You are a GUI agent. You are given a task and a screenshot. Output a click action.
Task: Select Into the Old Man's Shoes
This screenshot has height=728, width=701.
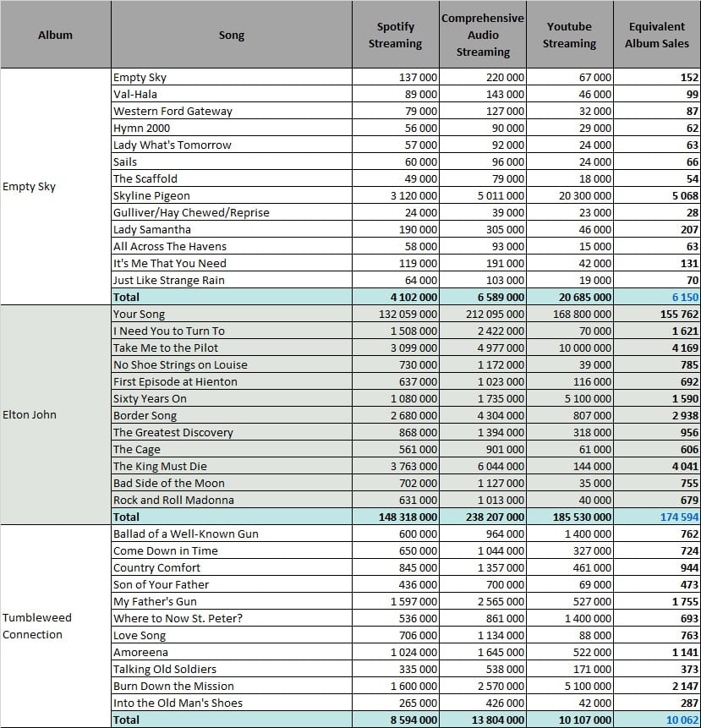click(x=231, y=703)
